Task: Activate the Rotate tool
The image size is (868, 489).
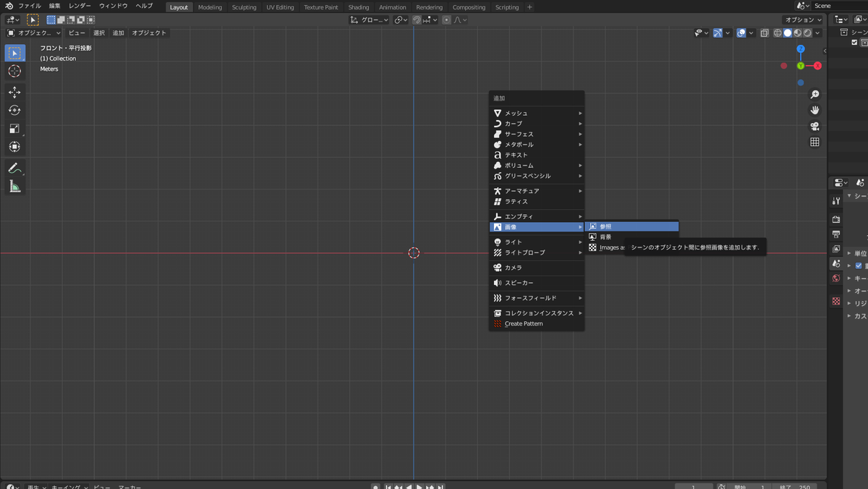Action: (14, 110)
